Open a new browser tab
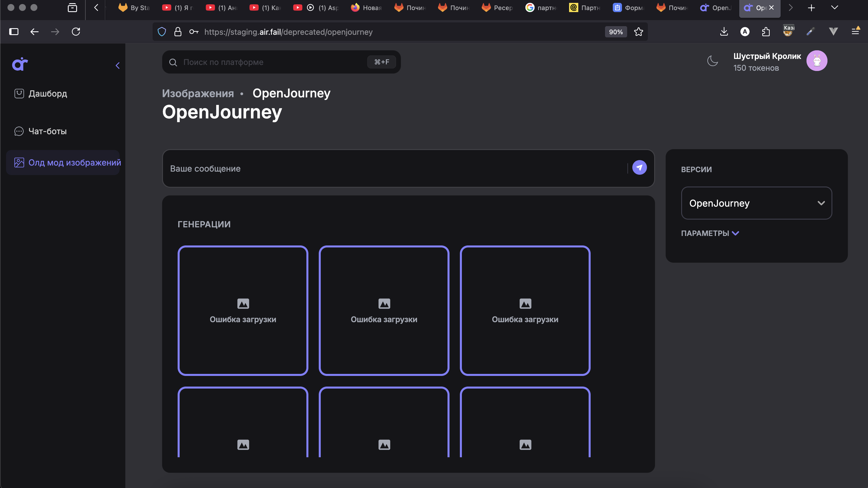This screenshot has height=488, width=868. pyautogui.click(x=811, y=7)
